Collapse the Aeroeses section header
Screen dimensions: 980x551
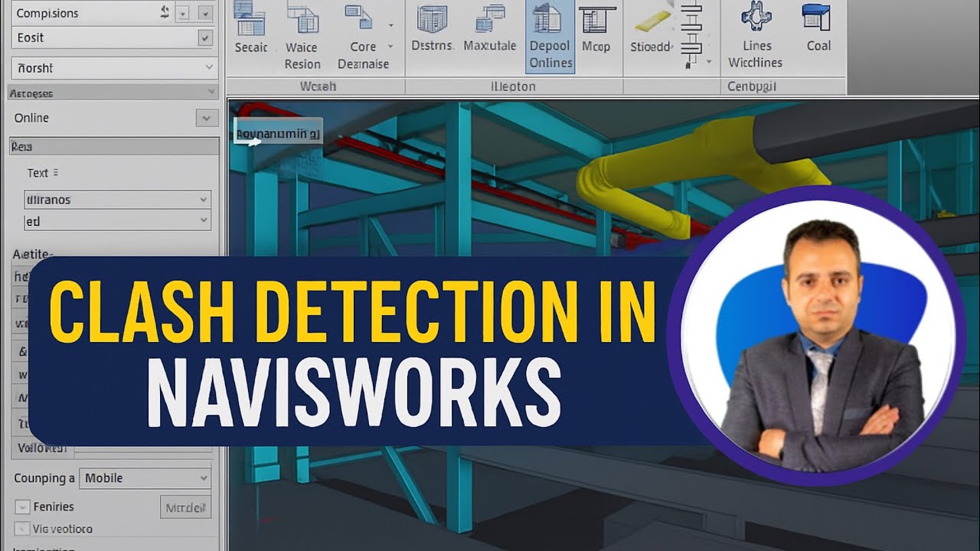[x=113, y=93]
